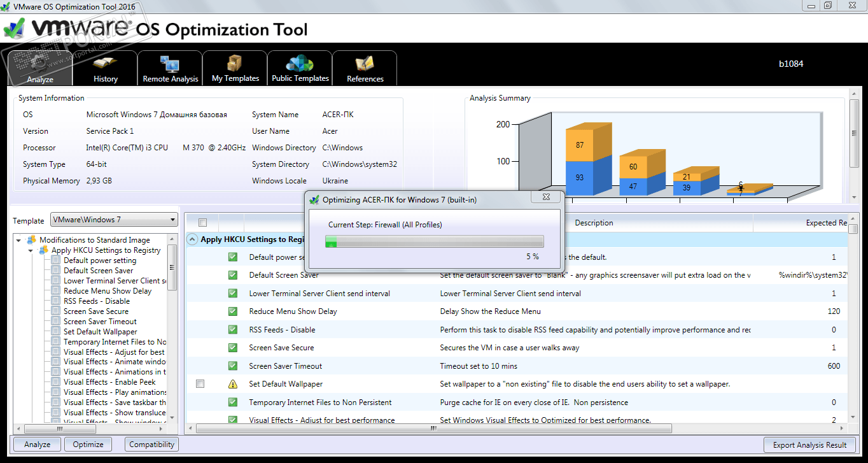This screenshot has height=463, width=868.
Task: Go to the Remote Analysis tab
Action: [170, 68]
